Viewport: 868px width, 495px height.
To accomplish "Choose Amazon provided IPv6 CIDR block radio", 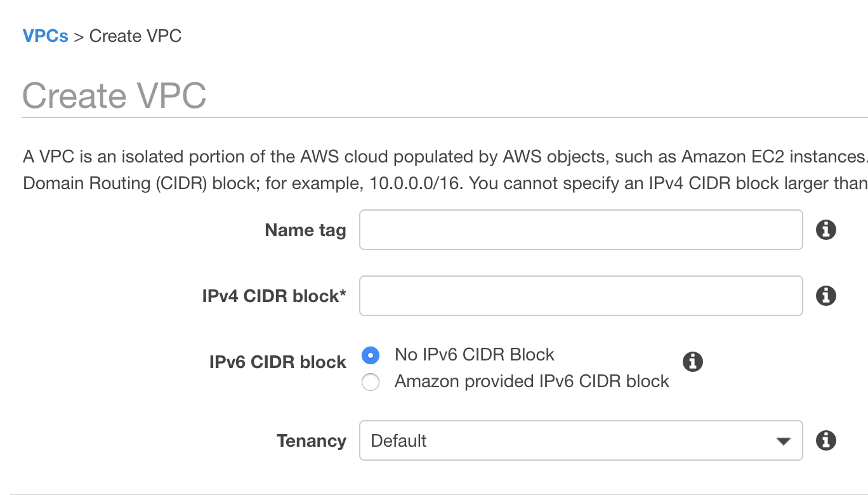I will point(371,382).
